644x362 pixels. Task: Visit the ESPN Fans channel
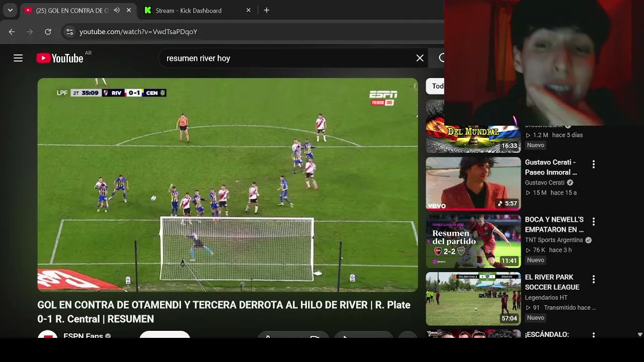tap(83, 335)
